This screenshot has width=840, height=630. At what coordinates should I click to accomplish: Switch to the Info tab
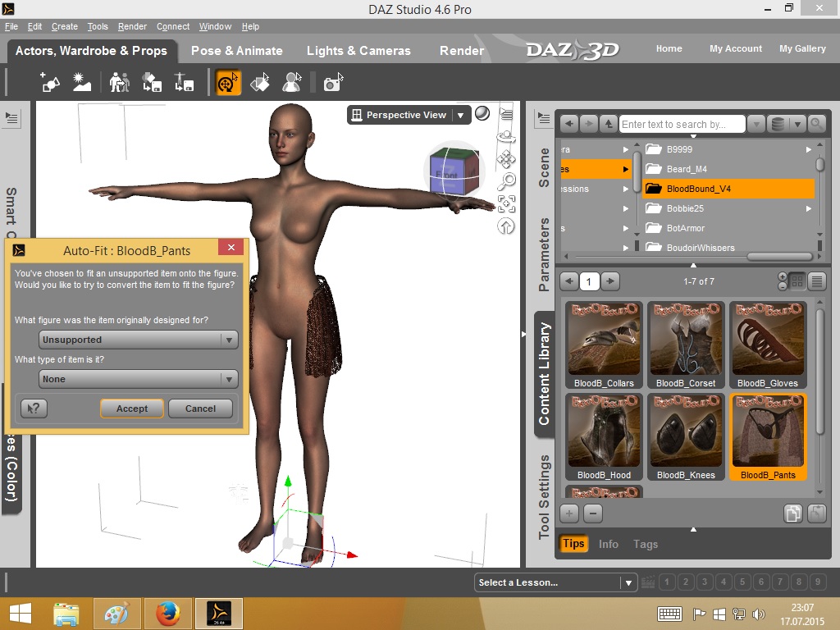pos(608,544)
